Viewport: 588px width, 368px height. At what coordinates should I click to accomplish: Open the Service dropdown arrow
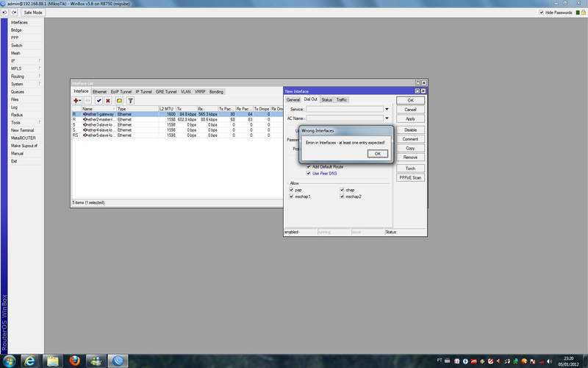[x=387, y=109]
